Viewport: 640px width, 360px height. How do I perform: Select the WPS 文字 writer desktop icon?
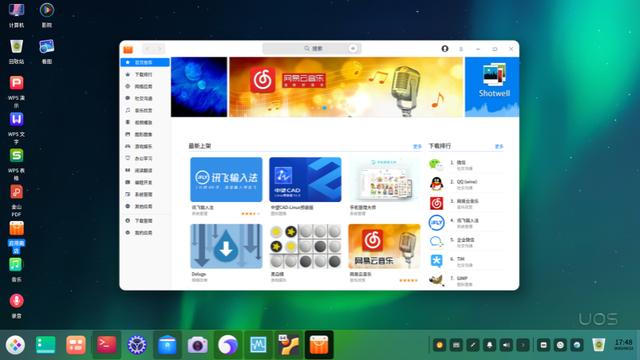[x=16, y=128]
